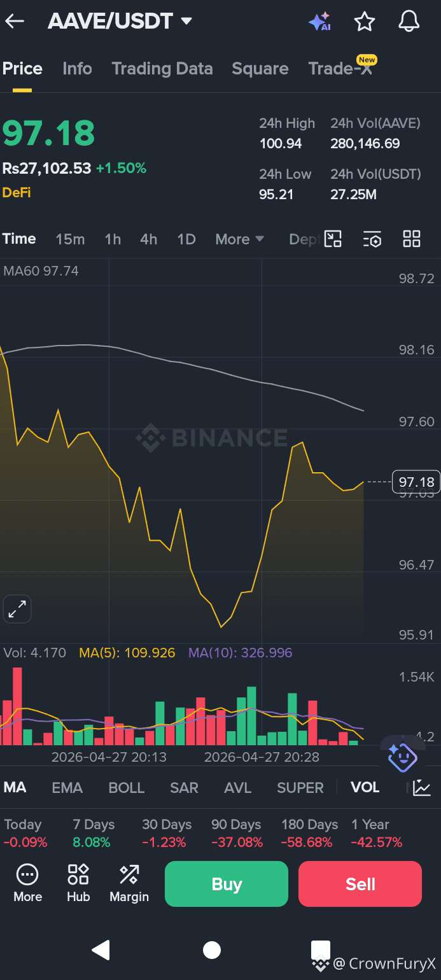Tap the 90 Days -37.08% performance
Viewport: 441px width, 980px height.
tap(237, 833)
